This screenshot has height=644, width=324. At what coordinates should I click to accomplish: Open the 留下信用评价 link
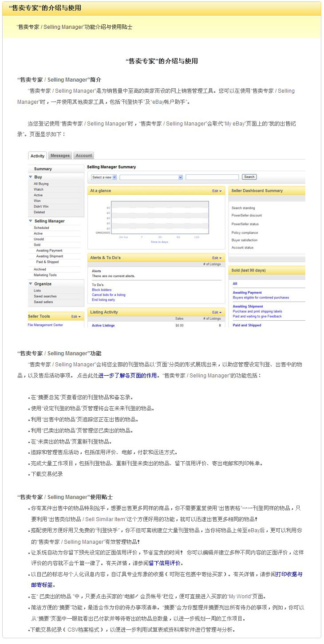[164, 563]
